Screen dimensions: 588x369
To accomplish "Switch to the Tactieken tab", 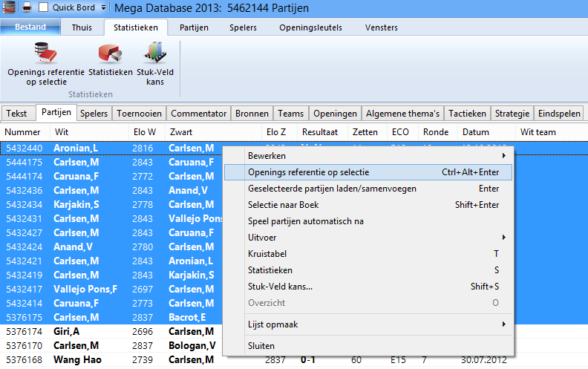I will click(x=467, y=114).
